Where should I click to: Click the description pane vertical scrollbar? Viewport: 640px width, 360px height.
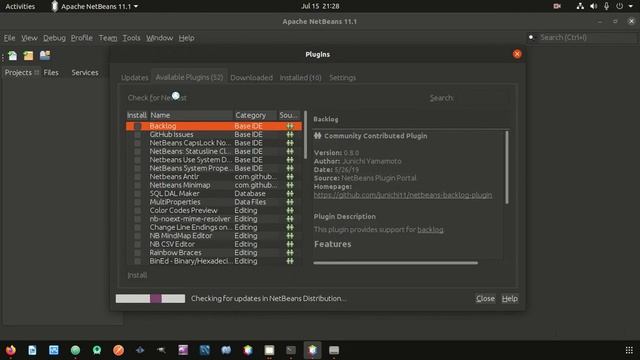tap(507, 167)
